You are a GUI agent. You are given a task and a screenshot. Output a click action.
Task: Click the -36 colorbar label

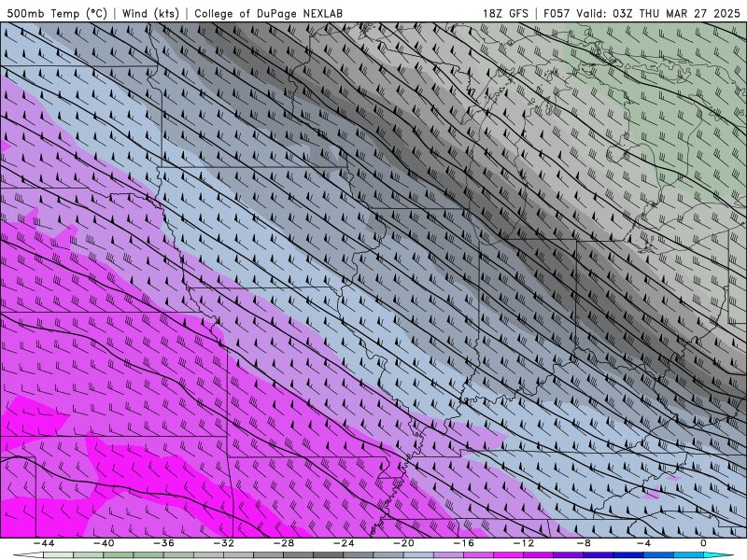pos(164,543)
